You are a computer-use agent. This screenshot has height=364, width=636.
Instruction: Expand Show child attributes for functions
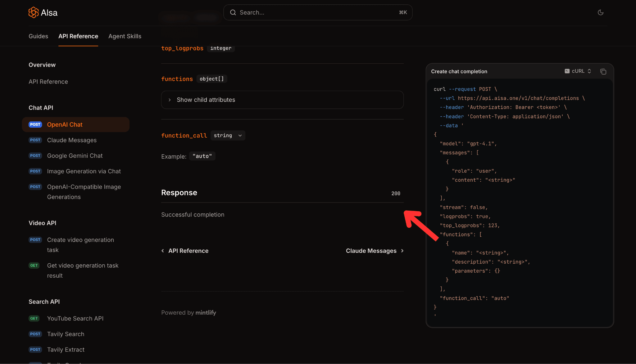pyautogui.click(x=282, y=100)
